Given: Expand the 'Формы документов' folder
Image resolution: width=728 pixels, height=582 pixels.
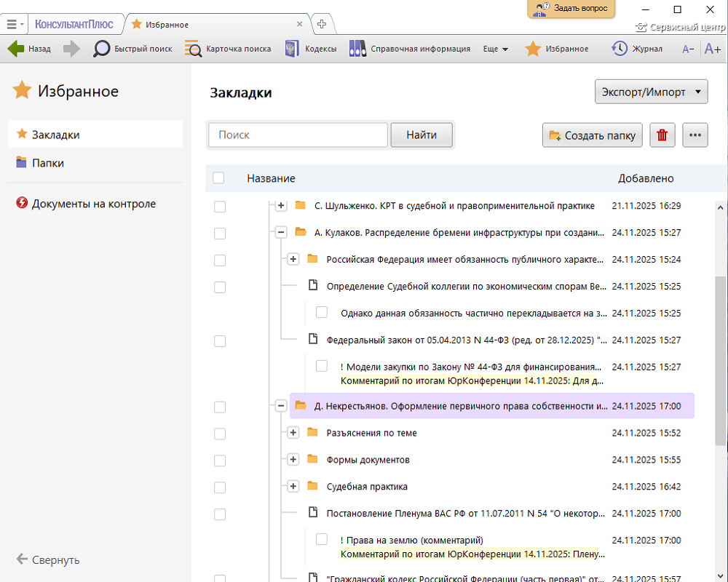Looking at the screenshot, I should (x=293, y=460).
